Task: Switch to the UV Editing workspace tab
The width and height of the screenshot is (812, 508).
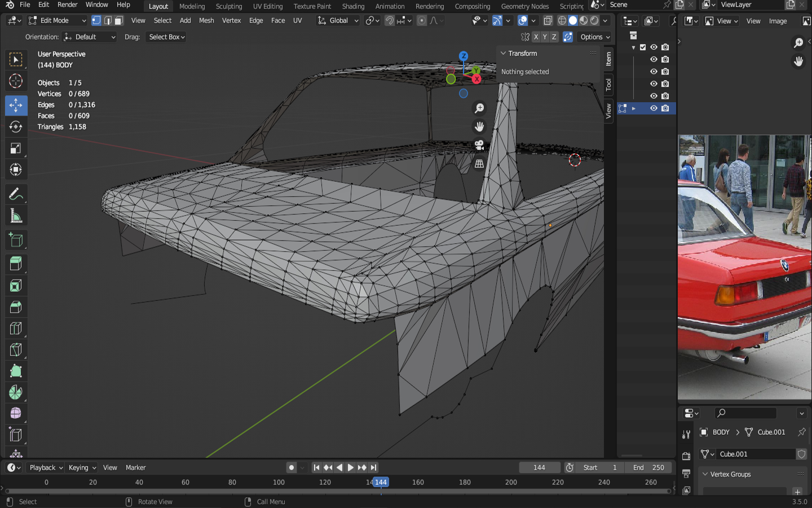Action: (x=267, y=6)
